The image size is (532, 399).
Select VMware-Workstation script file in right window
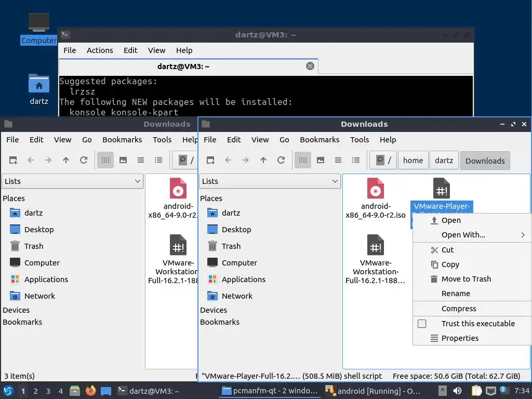(x=375, y=259)
